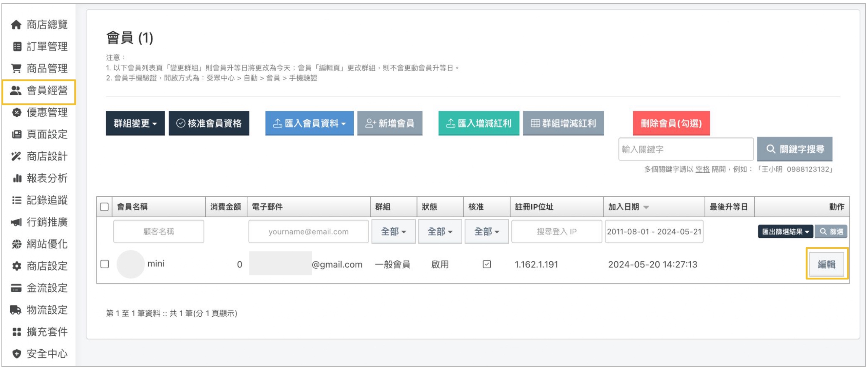Toggle the 核准 checkmark in mini's row
The width and height of the screenshot is (868, 371).
(x=487, y=264)
